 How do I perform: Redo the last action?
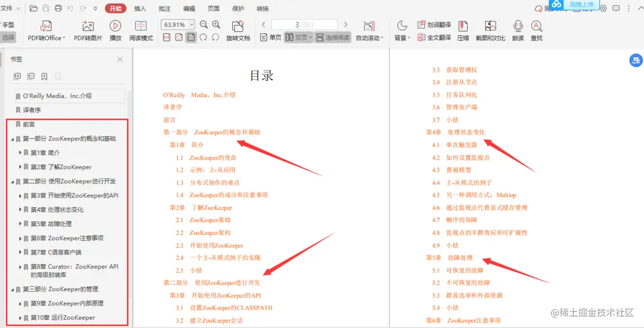coord(83,8)
